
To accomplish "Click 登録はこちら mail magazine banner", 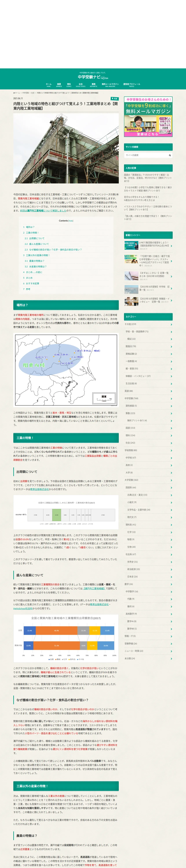I will click(148, 134).
